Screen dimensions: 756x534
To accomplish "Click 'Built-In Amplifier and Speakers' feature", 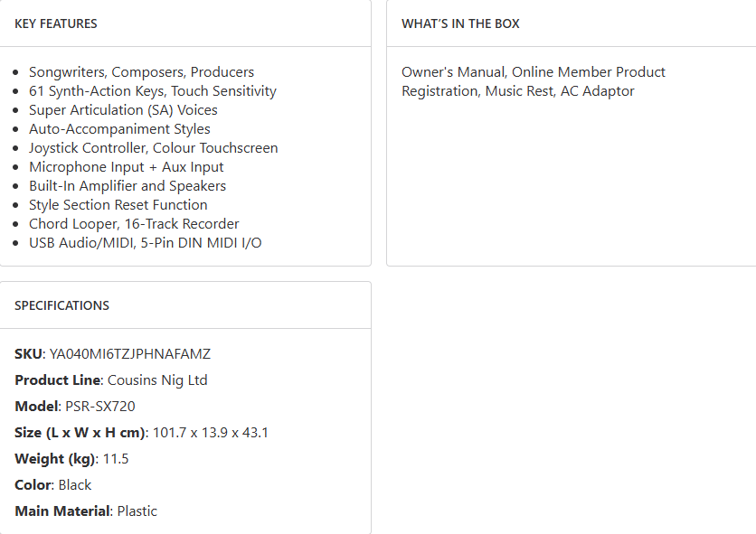I will [x=128, y=186].
